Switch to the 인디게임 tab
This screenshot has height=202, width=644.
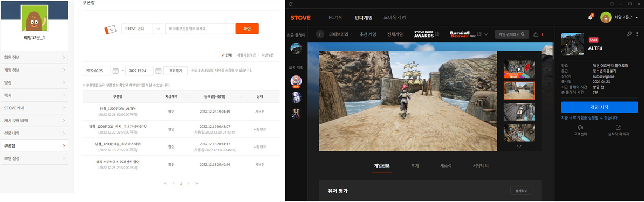[x=364, y=18]
